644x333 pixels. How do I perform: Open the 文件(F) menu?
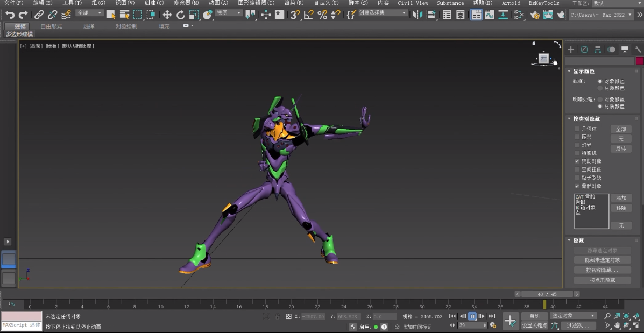tap(13, 3)
